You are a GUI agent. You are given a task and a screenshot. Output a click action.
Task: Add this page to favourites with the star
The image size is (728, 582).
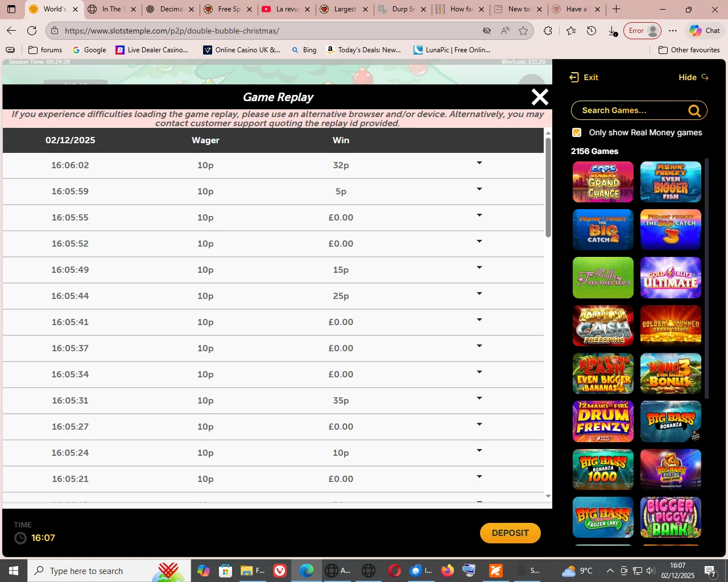coord(523,31)
